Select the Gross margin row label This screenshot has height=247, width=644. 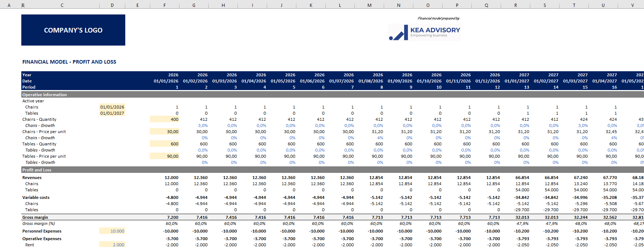coord(35,217)
